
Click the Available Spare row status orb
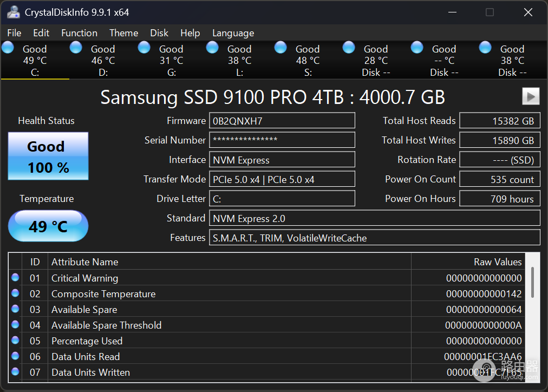coord(15,309)
